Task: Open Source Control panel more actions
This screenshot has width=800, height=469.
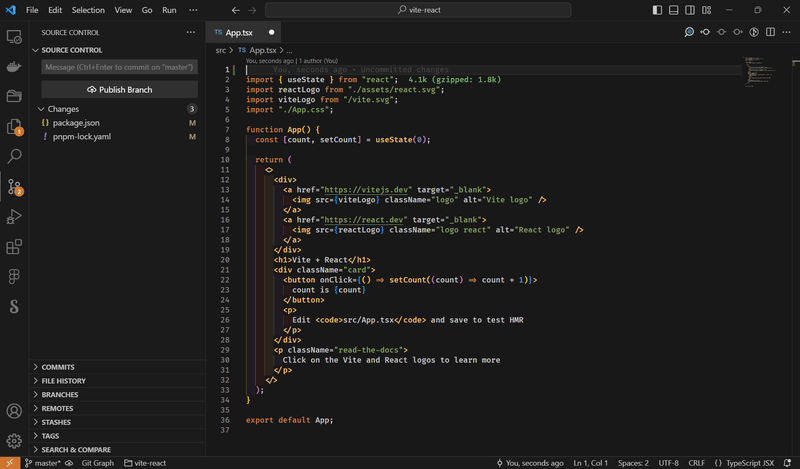Action: pyautogui.click(x=191, y=32)
